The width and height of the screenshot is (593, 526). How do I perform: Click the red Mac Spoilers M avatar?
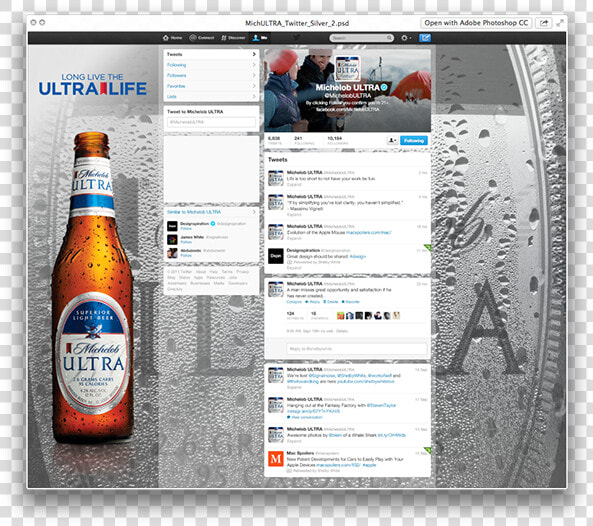point(276,459)
